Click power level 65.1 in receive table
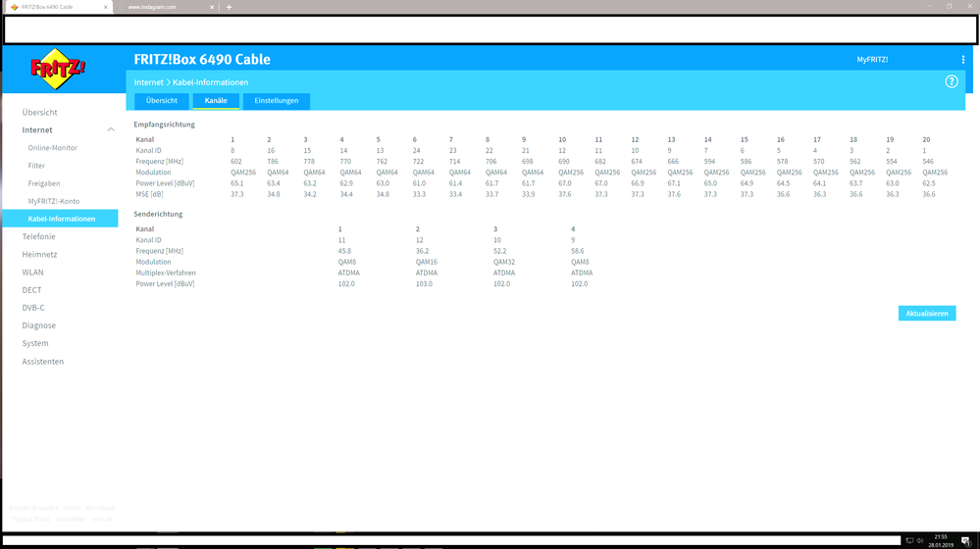Screen dimensions: 980x549 coord(236,183)
